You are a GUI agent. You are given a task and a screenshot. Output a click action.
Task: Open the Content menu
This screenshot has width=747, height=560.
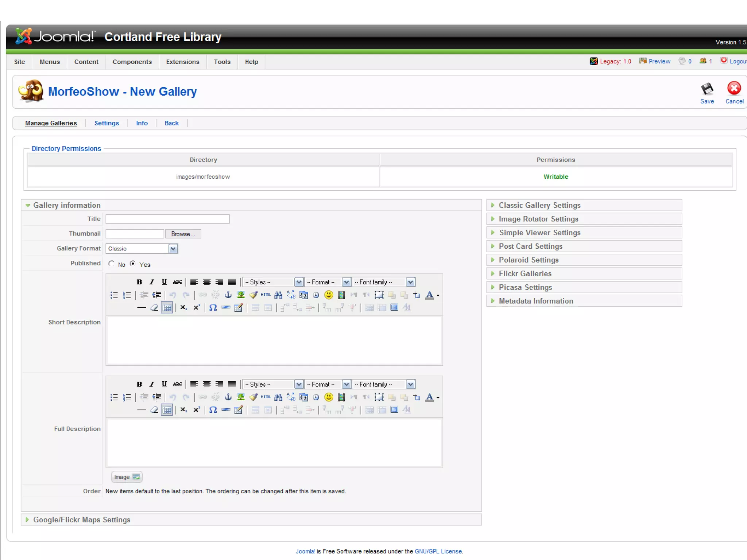86,62
